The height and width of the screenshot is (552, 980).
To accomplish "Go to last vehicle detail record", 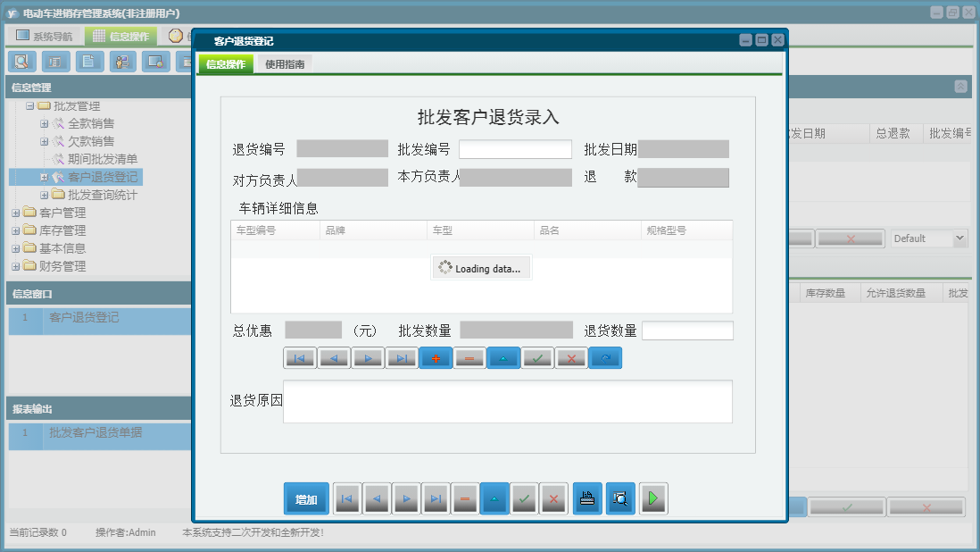I will pos(402,358).
